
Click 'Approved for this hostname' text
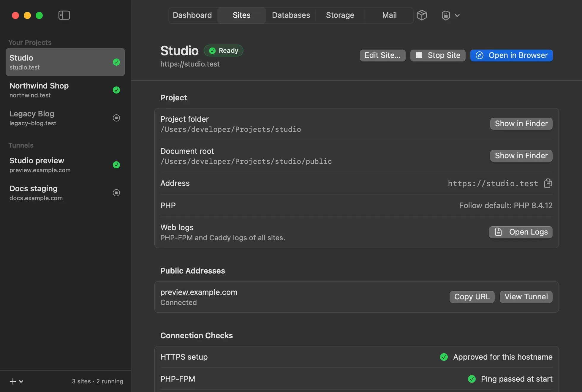pos(503,357)
